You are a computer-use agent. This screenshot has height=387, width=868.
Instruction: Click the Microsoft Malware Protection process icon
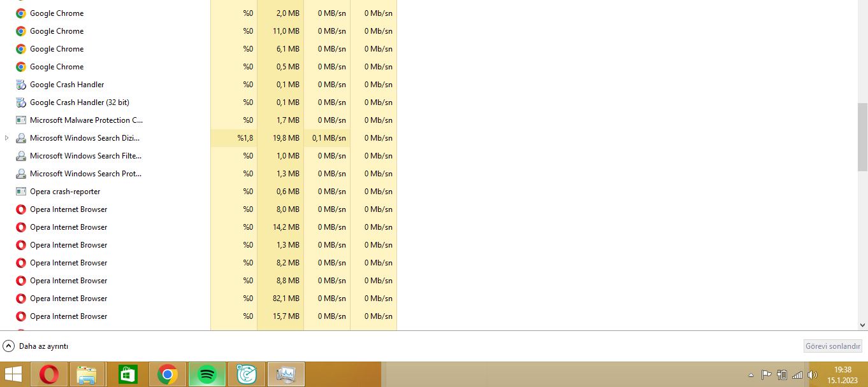click(x=21, y=120)
